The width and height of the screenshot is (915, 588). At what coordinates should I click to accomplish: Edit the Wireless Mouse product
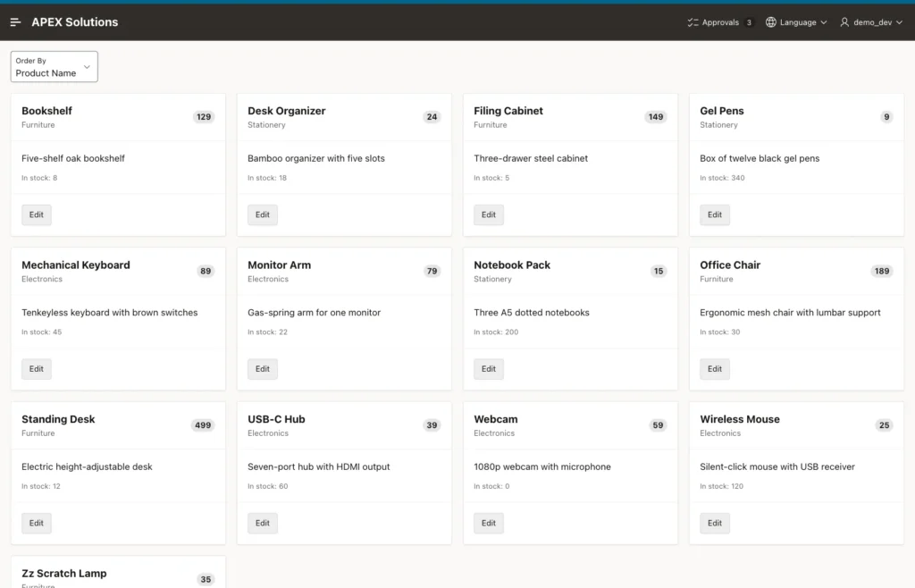point(715,523)
